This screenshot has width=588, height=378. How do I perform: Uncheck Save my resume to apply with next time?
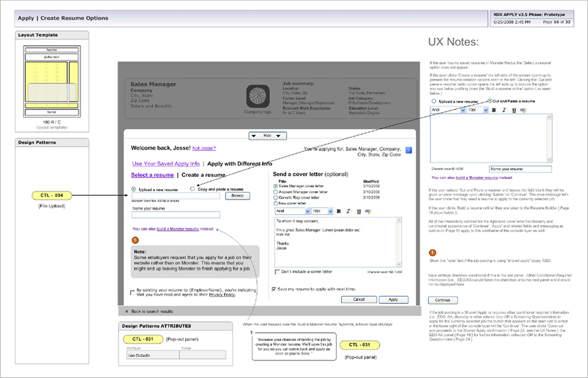(274, 289)
